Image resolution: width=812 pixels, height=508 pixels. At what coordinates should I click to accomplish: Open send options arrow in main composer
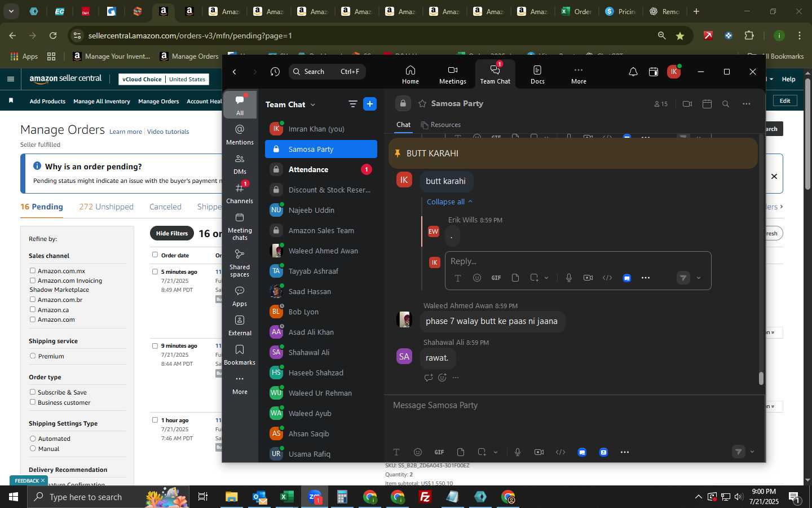click(752, 452)
